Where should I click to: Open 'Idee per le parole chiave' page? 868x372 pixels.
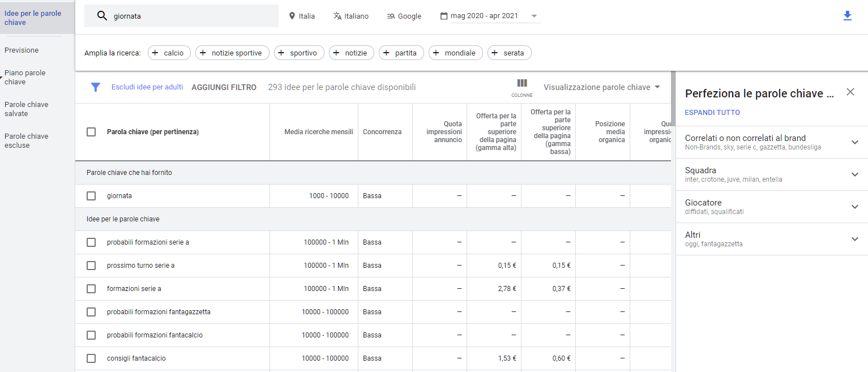pyautogui.click(x=37, y=18)
